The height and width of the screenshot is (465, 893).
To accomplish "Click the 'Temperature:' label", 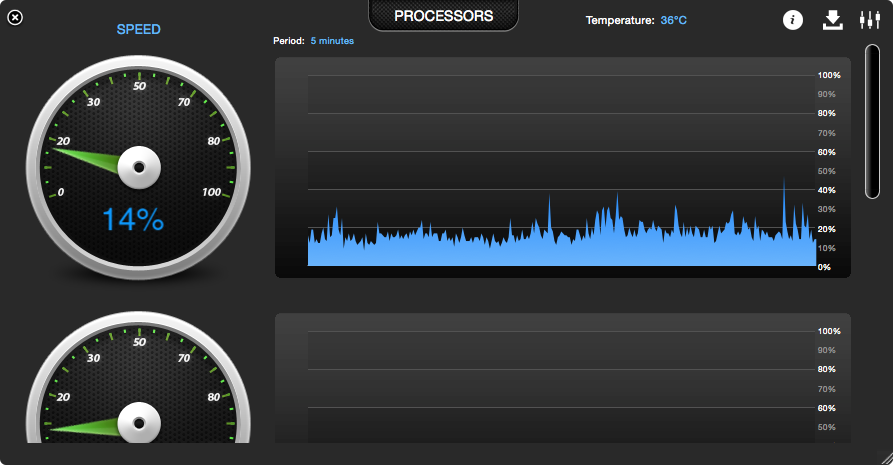I will [x=620, y=21].
